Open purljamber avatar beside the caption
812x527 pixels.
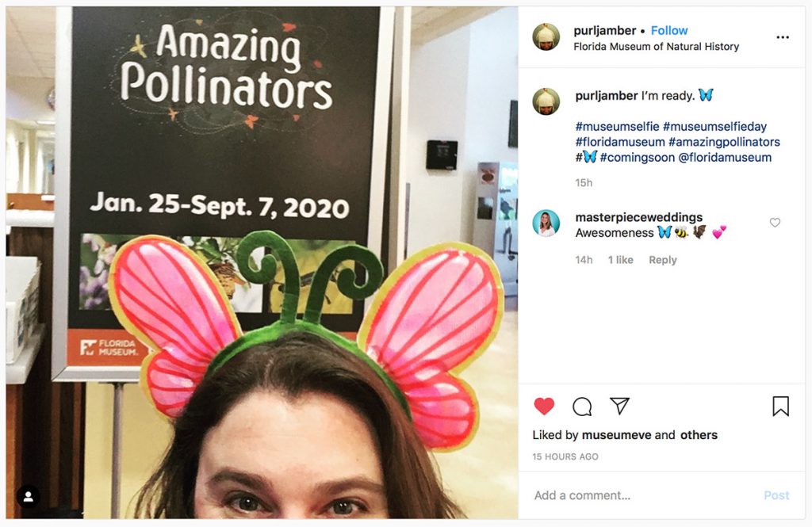click(x=546, y=102)
